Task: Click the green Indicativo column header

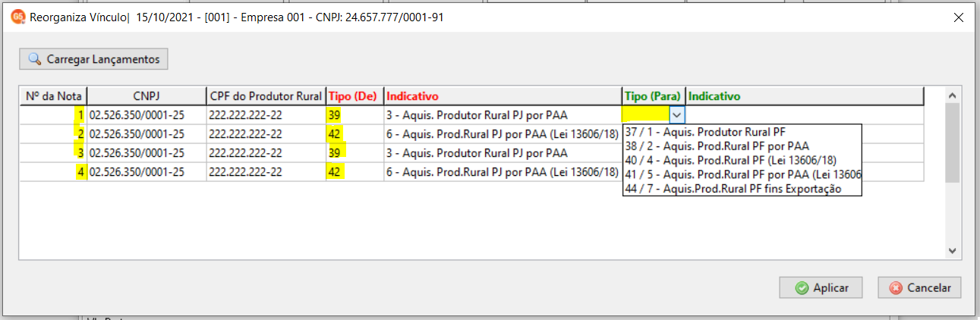Action: pyautogui.click(x=805, y=96)
